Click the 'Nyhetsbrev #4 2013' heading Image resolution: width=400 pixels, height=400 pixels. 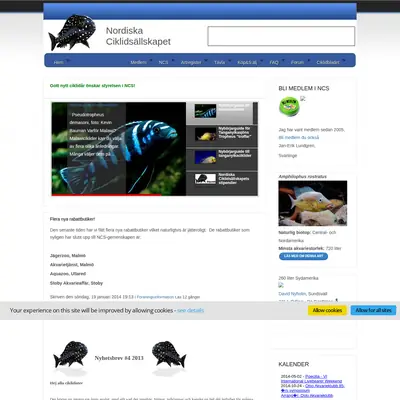(x=119, y=358)
